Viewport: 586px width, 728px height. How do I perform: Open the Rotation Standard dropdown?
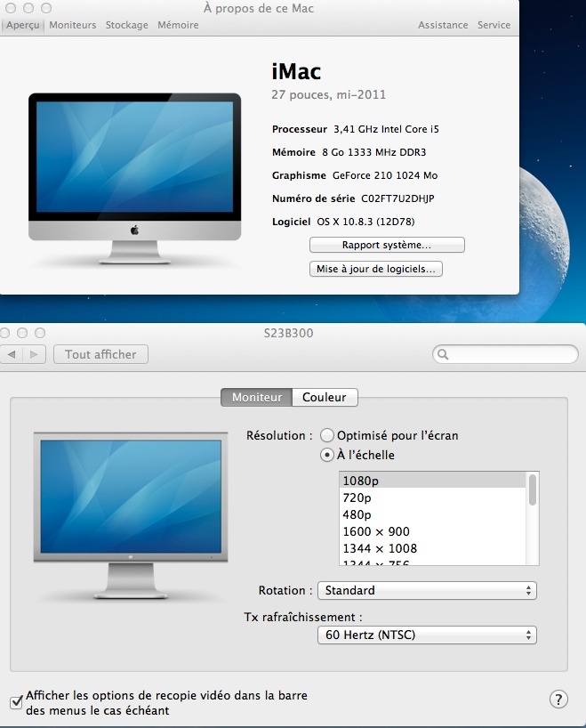pos(427,591)
